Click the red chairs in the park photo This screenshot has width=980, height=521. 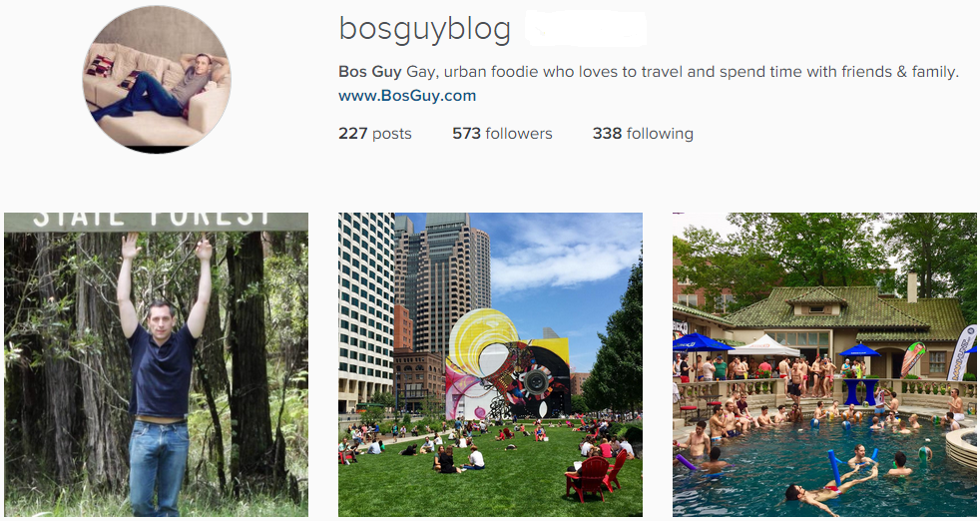tap(596, 477)
